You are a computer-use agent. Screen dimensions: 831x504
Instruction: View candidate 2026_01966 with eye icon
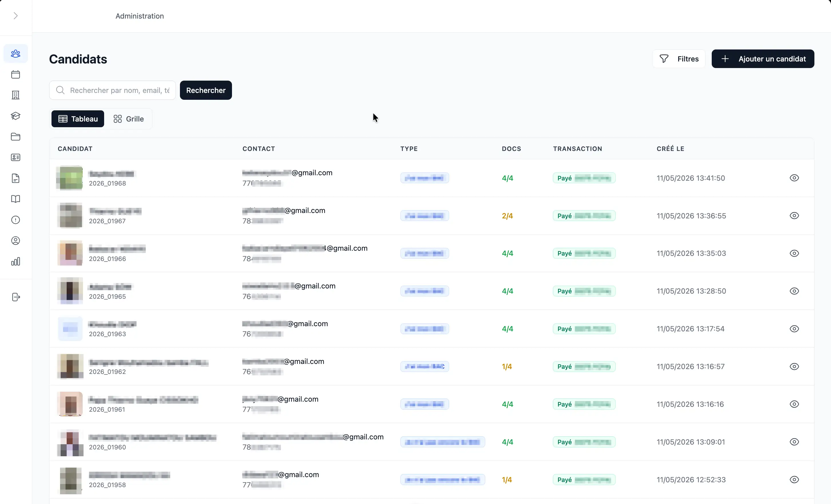pos(794,254)
